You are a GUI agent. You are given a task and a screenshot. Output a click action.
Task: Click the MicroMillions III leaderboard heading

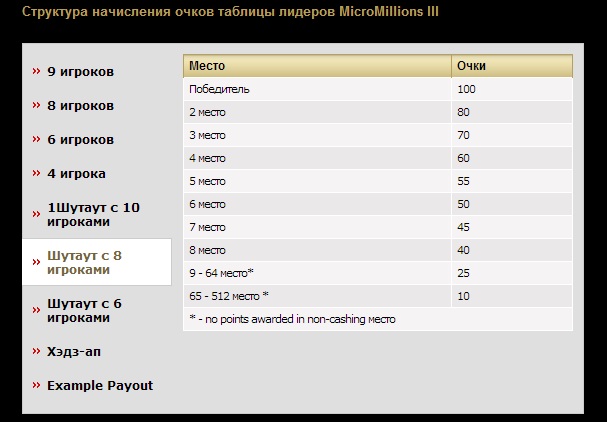pyautogui.click(x=230, y=12)
